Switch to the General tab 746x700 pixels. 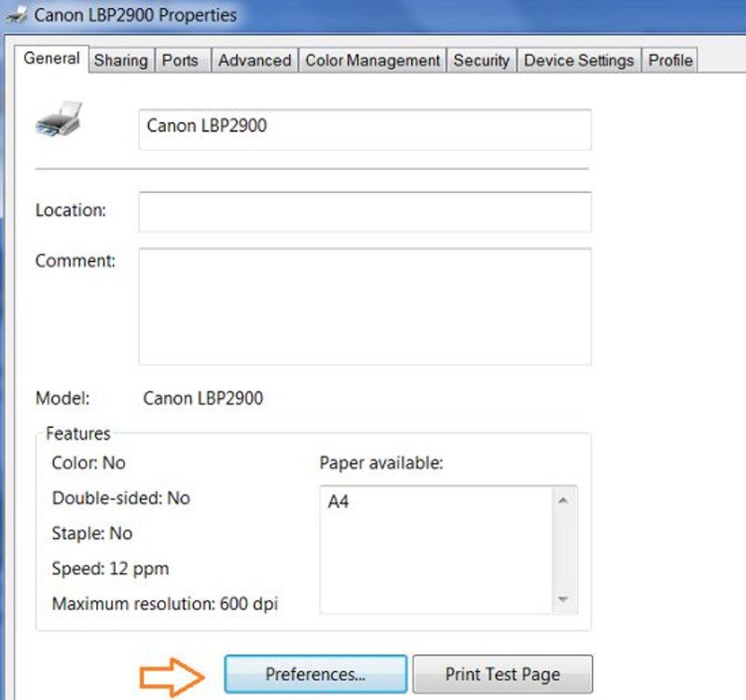(51, 59)
